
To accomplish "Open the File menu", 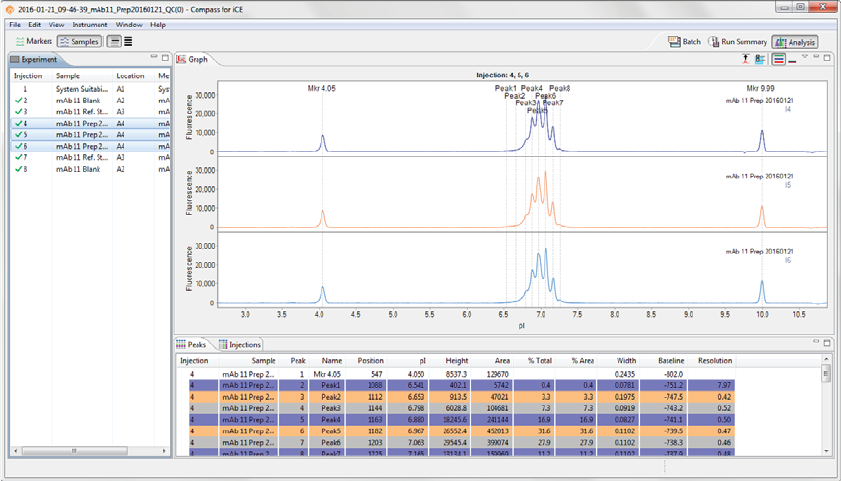I will (15, 24).
